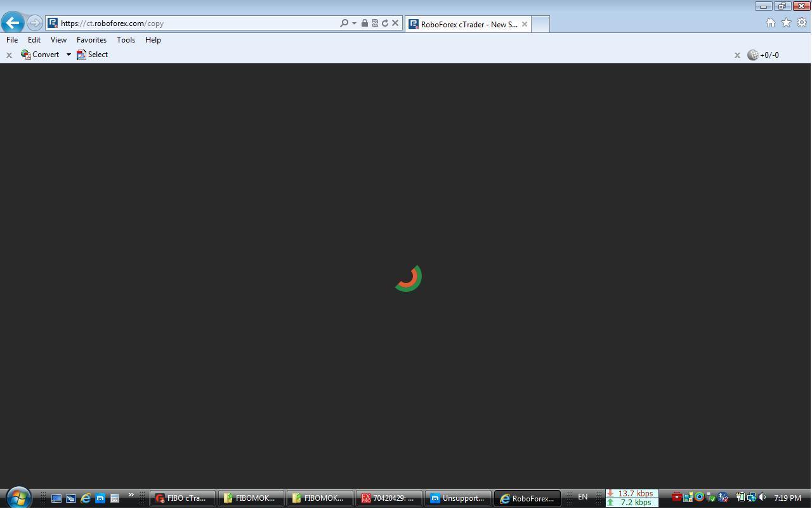
Task: Click the Convert toolbar button
Action: [41, 55]
